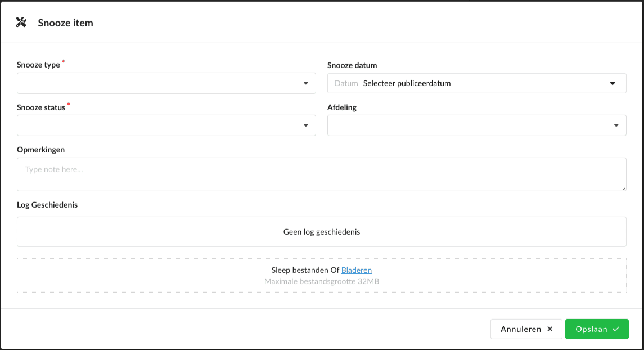Screen dimensions: 644x350
Task: Click the Afdeling caret arrow
Action: click(616, 125)
